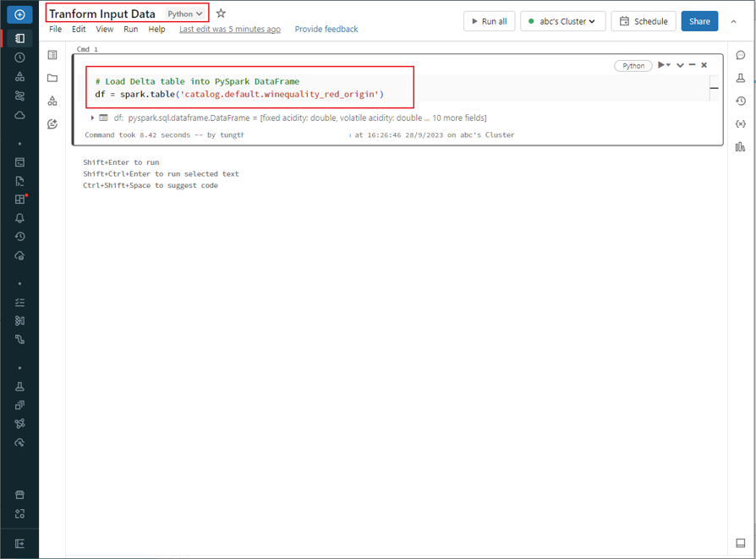Open version history icon on right panel
This screenshot has width=756, height=559.
tap(741, 101)
